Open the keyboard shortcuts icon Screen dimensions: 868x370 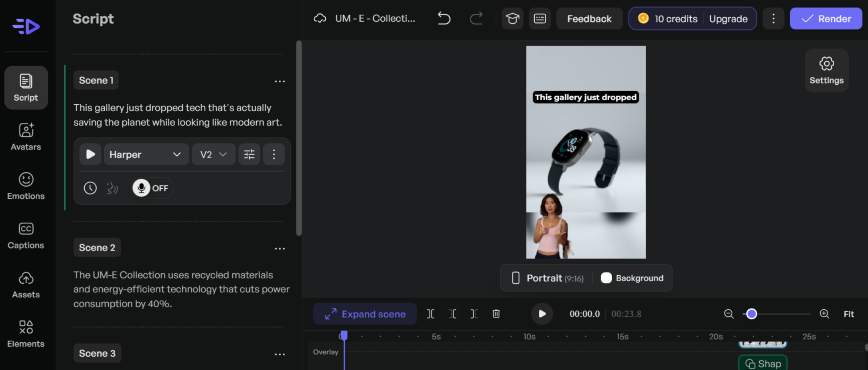coord(539,18)
